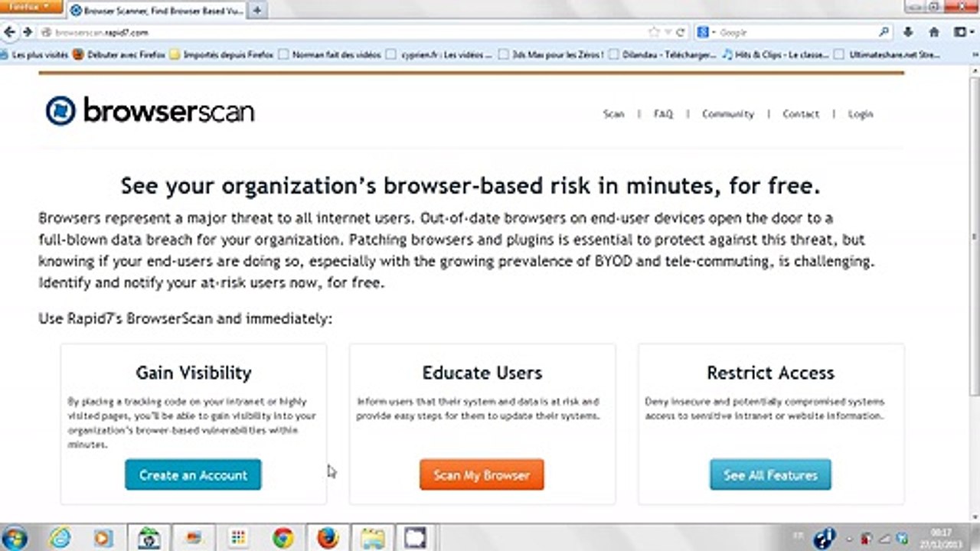The width and height of the screenshot is (980, 551).
Task: Switch to Firefox in the taskbar
Action: tap(328, 538)
